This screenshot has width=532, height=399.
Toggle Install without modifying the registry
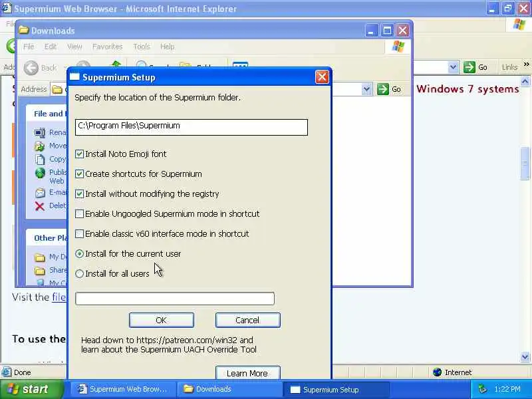[79, 194]
